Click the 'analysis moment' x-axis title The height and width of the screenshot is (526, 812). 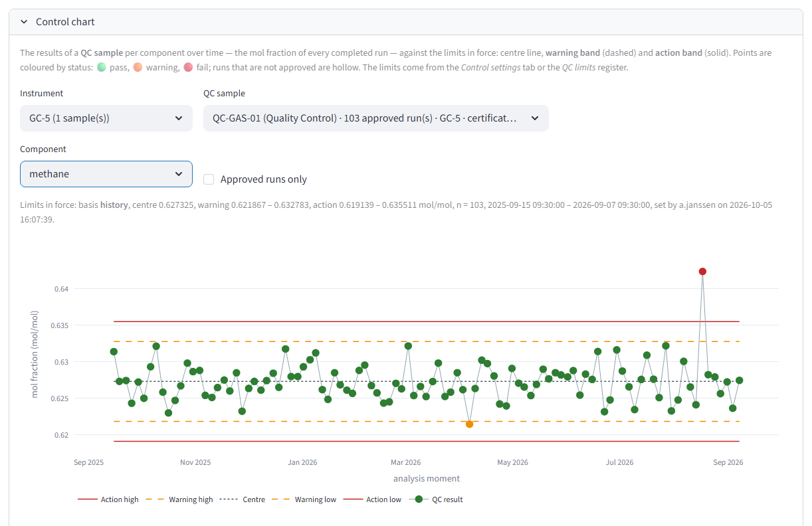(427, 478)
